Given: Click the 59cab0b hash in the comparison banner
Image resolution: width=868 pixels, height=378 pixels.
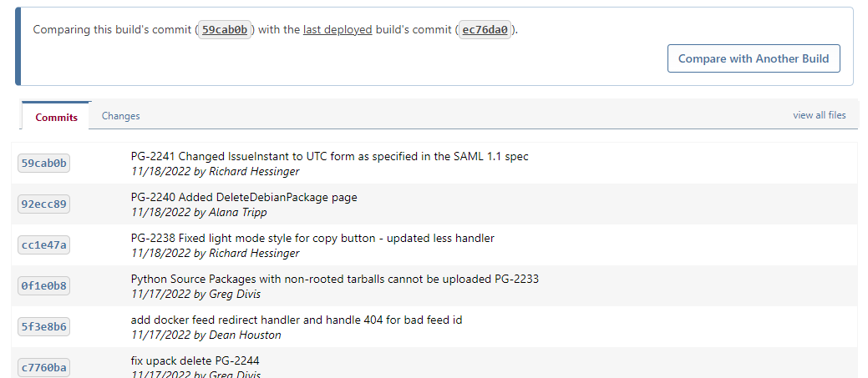Looking at the screenshot, I should coord(225,30).
